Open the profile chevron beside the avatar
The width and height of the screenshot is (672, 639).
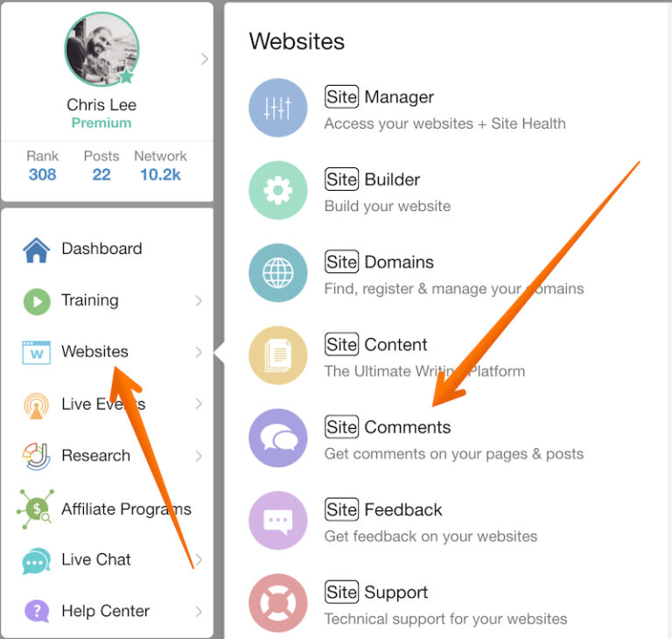pos(205,60)
